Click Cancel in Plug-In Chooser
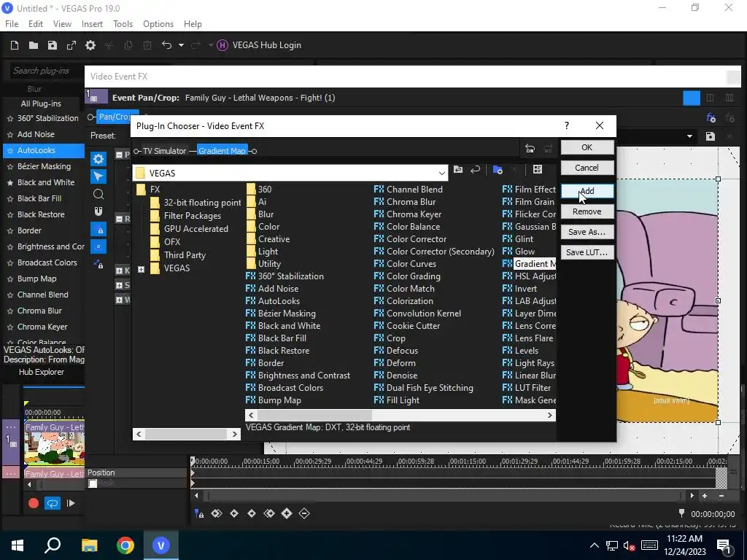 point(587,168)
